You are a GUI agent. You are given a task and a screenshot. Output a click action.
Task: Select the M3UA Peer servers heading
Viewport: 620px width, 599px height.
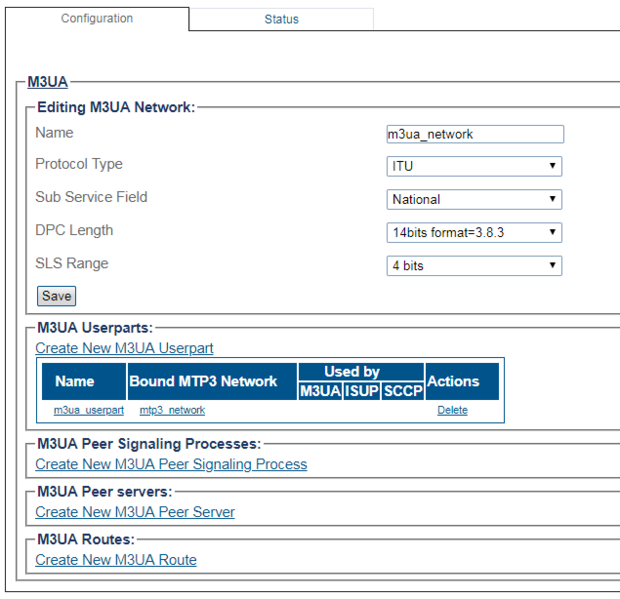[x=105, y=492]
